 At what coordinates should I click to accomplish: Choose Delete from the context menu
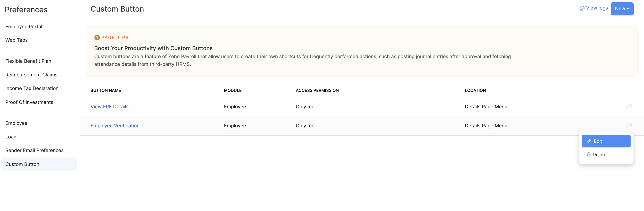tap(599, 155)
